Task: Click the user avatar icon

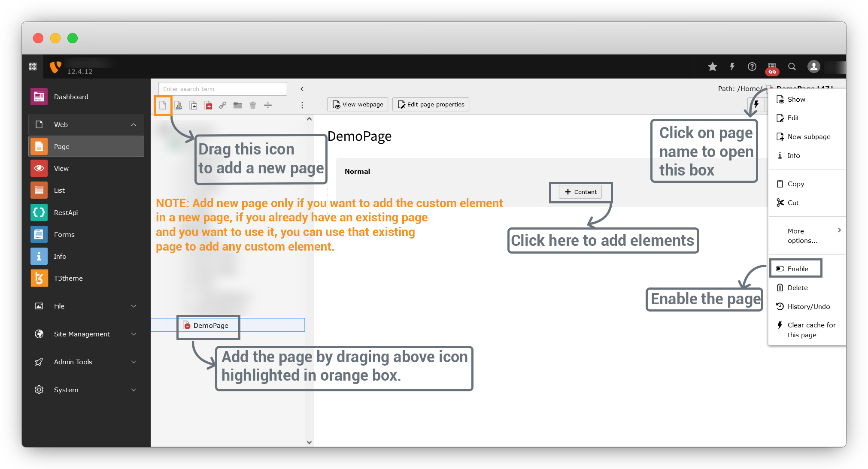Action: 813,67
